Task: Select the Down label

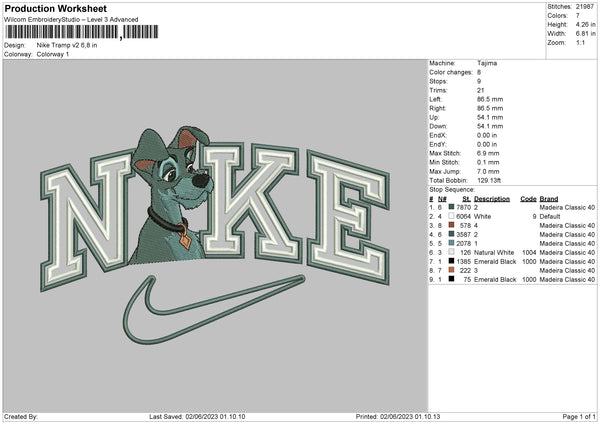Action: coord(438,126)
